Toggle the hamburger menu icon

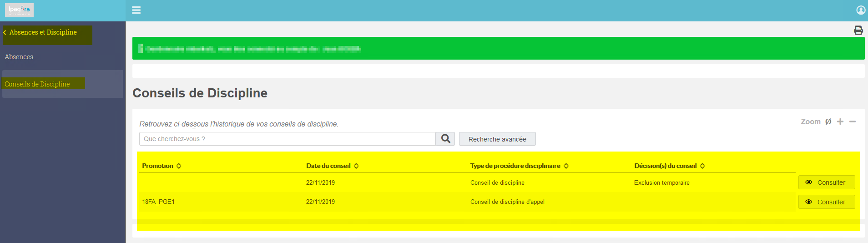point(136,10)
